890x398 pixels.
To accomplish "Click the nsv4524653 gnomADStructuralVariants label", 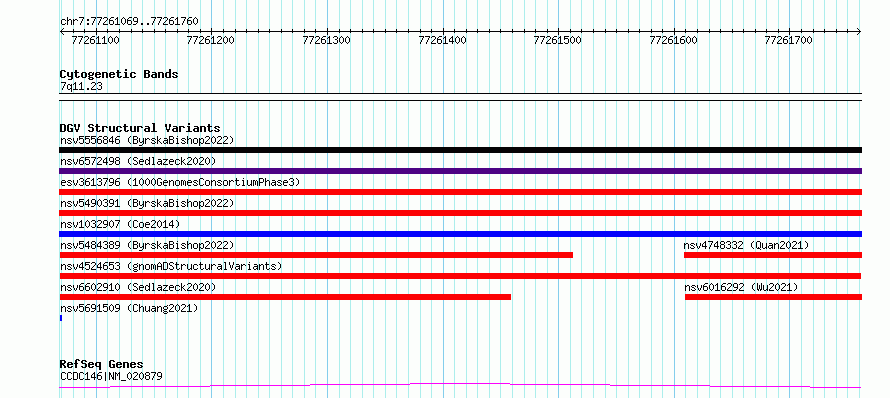I will coord(171,266).
